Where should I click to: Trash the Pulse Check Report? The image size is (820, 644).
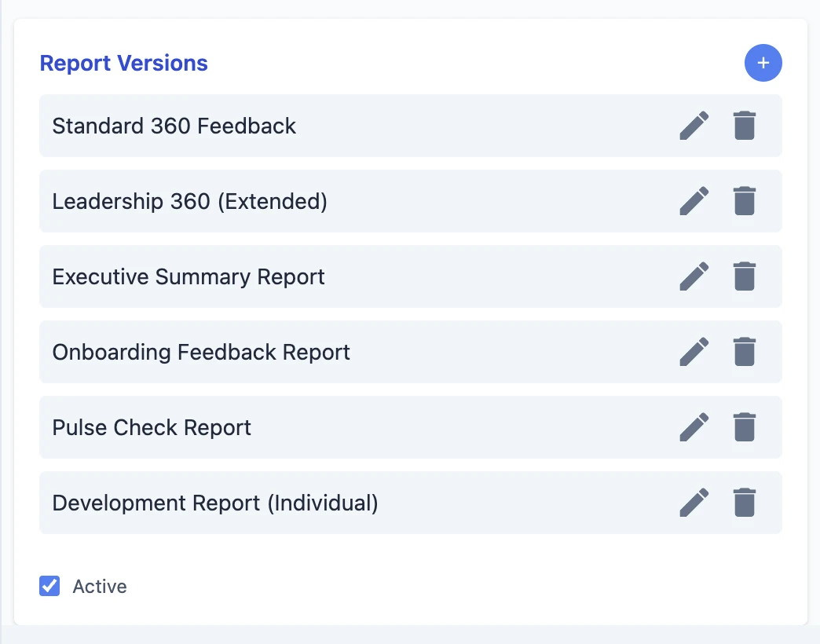pyautogui.click(x=744, y=427)
